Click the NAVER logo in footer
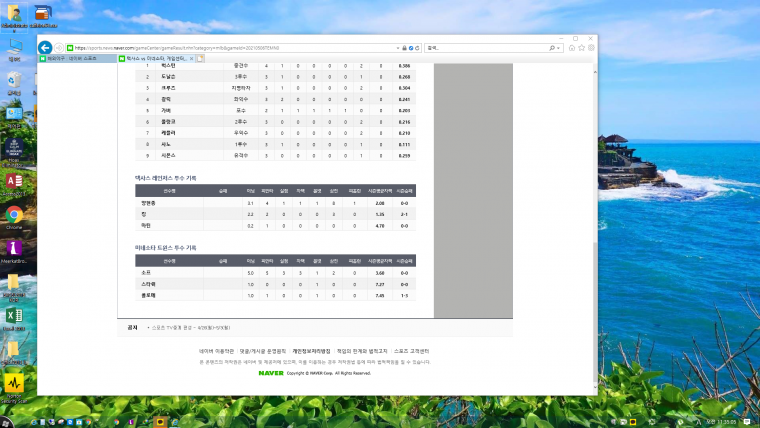 tap(271, 373)
